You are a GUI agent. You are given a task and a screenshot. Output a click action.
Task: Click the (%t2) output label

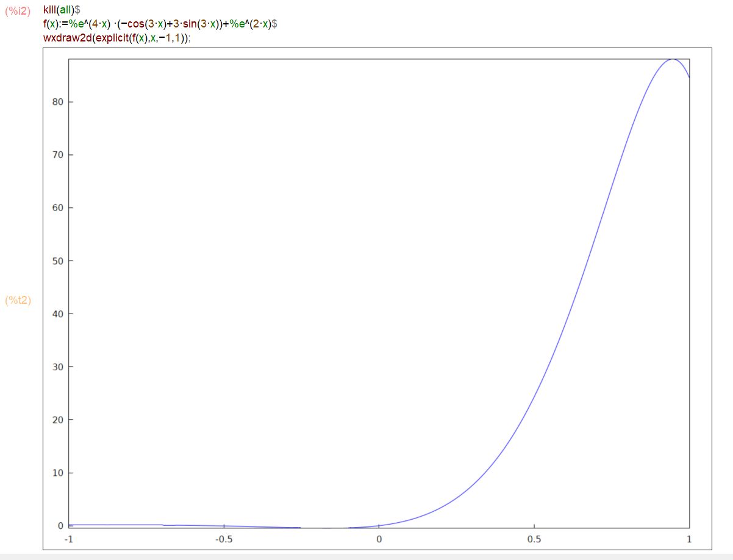point(18,300)
